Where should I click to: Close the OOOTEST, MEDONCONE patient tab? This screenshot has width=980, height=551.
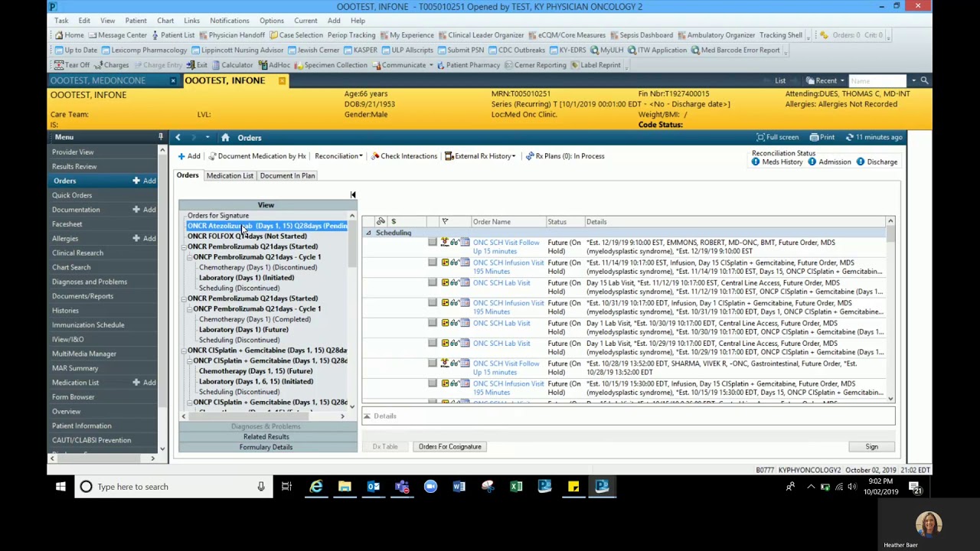(x=173, y=80)
